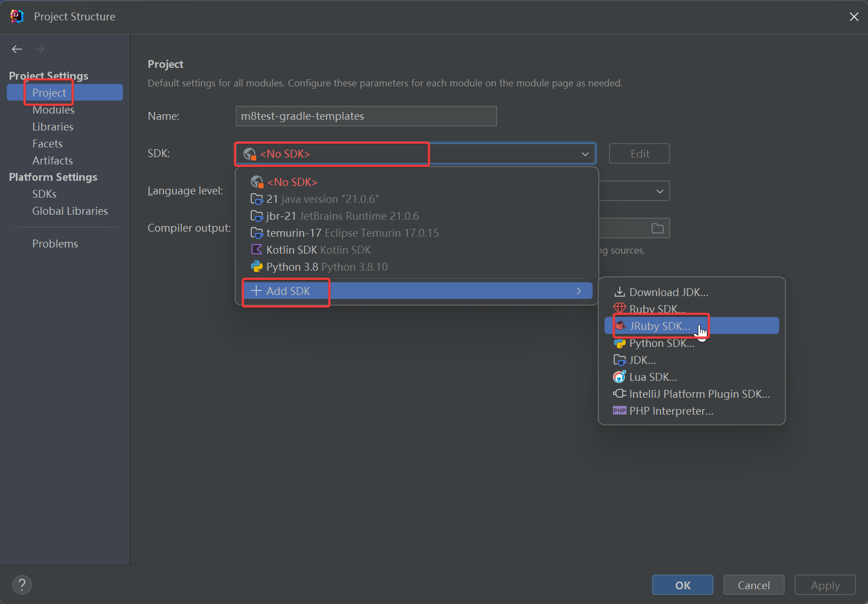Select JRuby SDK in the submenu
This screenshot has height=604, width=868.
(x=659, y=326)
